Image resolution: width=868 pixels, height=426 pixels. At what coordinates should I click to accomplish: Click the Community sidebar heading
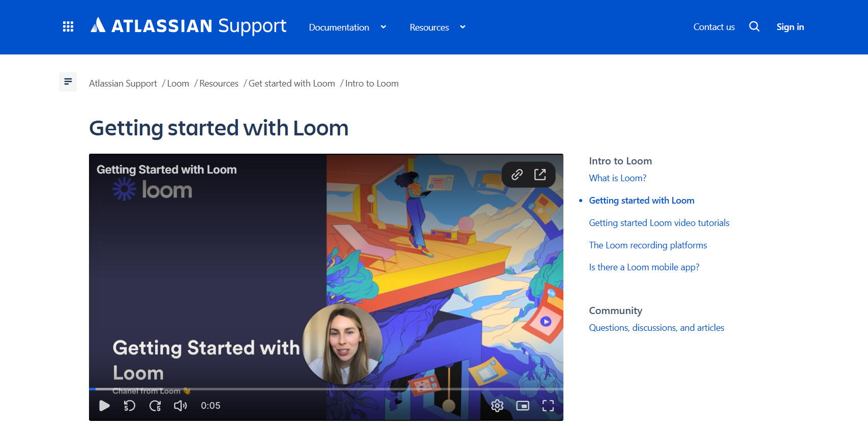616,310
